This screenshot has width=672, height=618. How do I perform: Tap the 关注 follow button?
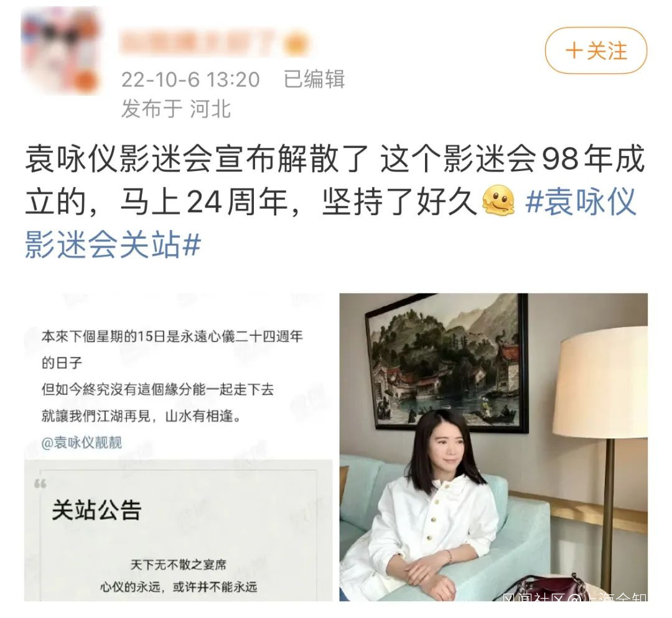click(595, 50)
